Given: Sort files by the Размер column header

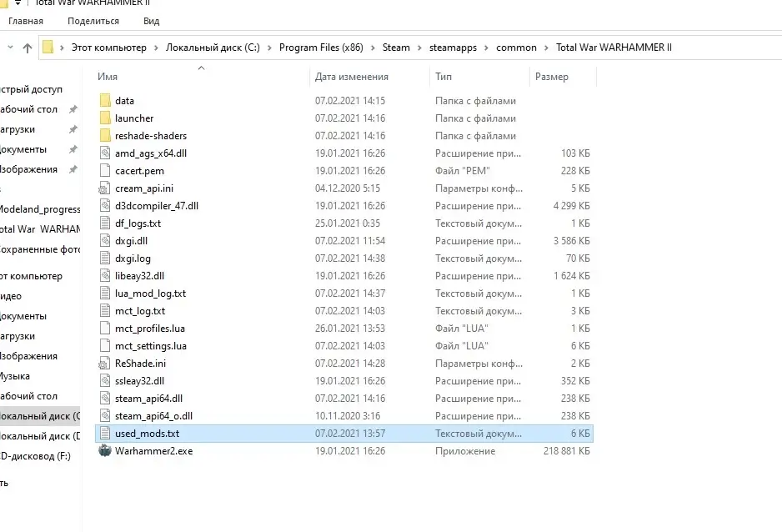Looking at the screenshot, I should tap(551, 77).
